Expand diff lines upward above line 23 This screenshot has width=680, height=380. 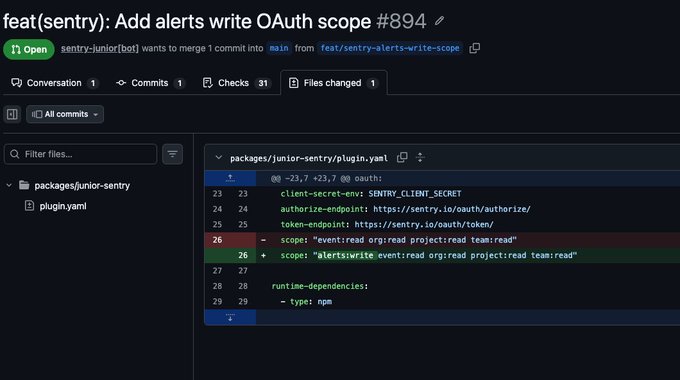(x=230, y=178)
